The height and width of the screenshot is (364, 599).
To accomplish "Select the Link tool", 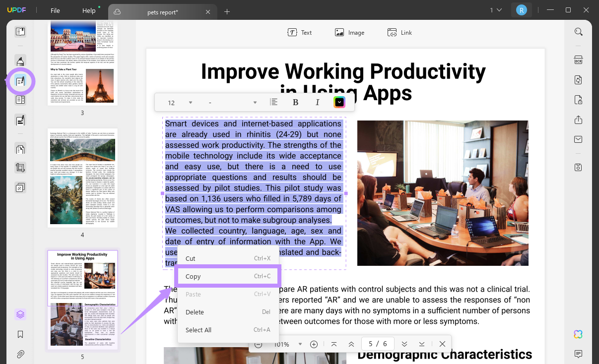I will [399, 32].
